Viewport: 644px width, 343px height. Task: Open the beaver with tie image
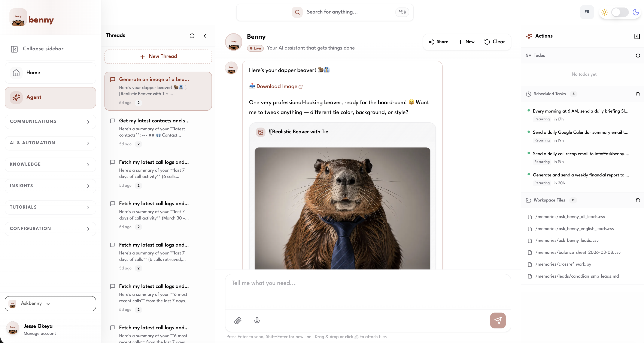pos(342,208)
